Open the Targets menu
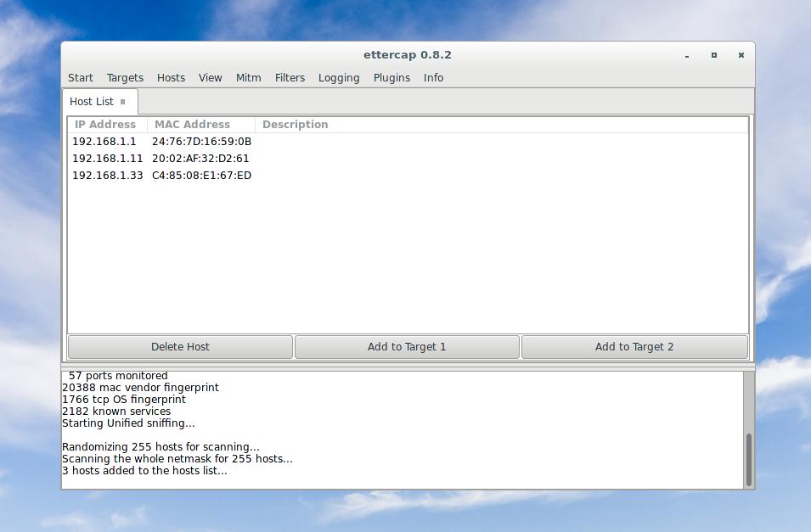 tap(125, 78)
